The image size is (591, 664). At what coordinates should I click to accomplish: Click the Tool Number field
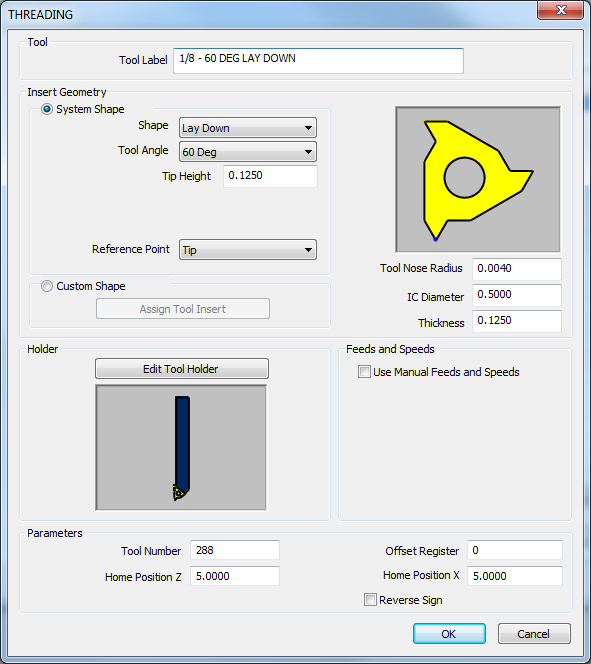[x=235, y=550]
